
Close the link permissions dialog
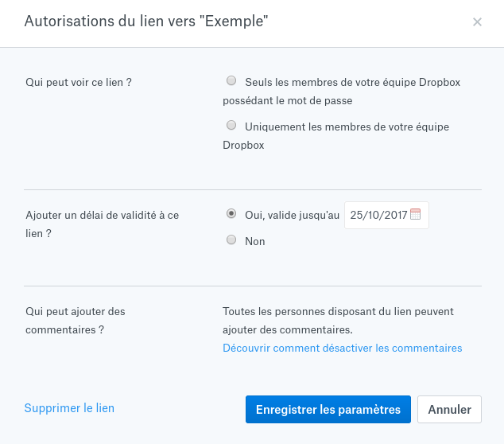pos(477,22)
